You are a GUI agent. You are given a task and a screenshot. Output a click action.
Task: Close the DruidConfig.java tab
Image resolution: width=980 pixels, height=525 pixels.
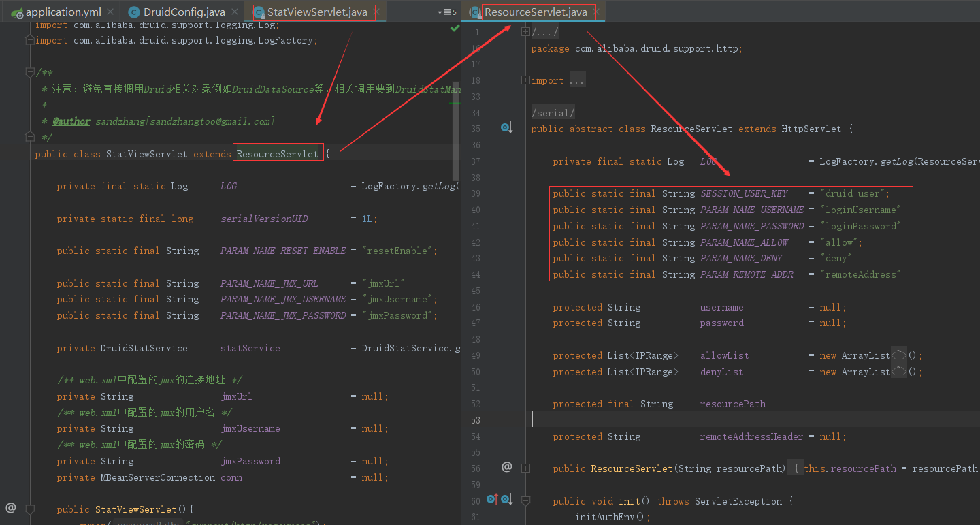[x=235, y=12]
